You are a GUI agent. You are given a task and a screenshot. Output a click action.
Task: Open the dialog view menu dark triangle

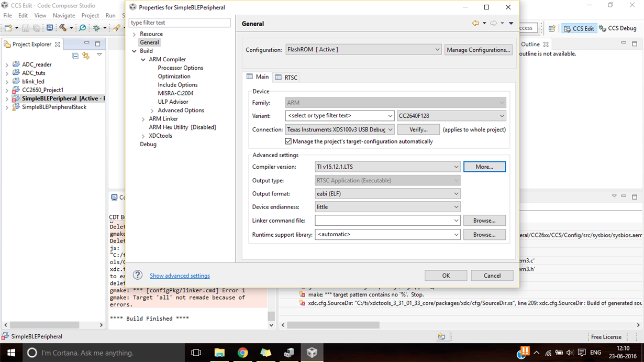point(511,24)
